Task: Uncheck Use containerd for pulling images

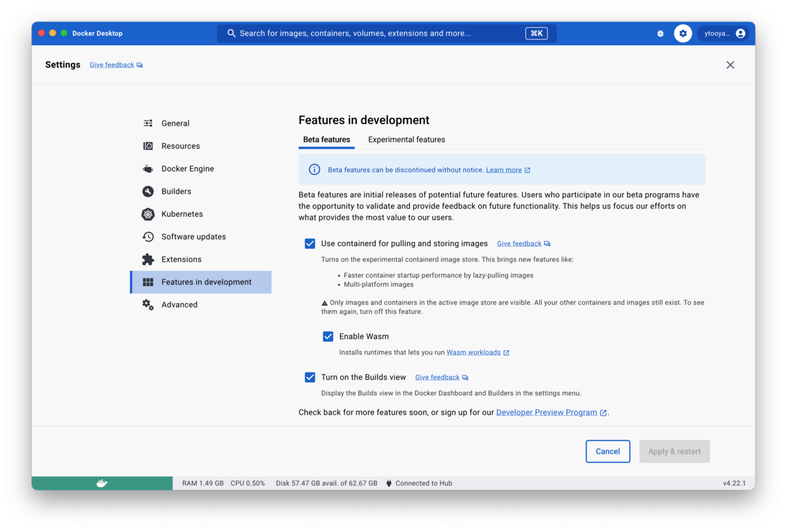Action: [x=310, y=243]
